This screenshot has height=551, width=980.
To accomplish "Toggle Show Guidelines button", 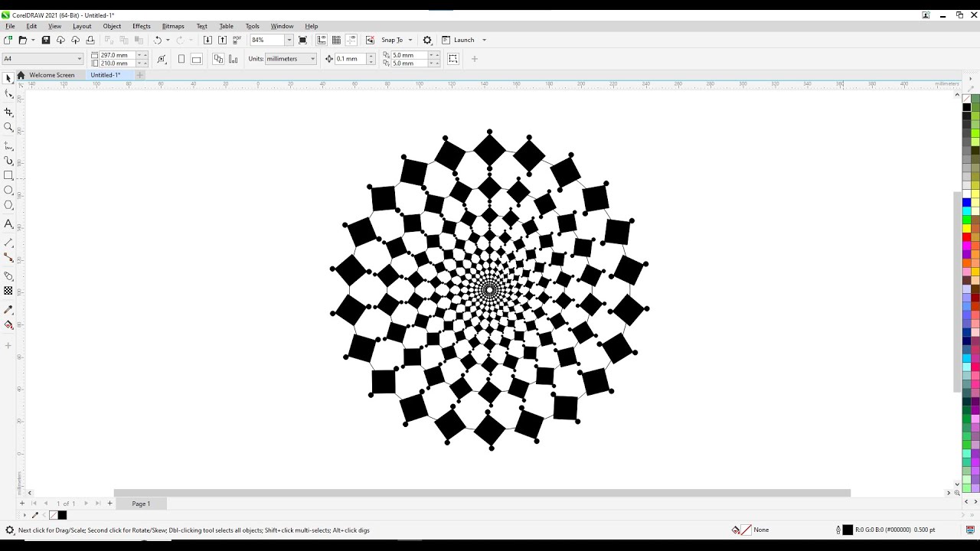I will tap(351, 40).
